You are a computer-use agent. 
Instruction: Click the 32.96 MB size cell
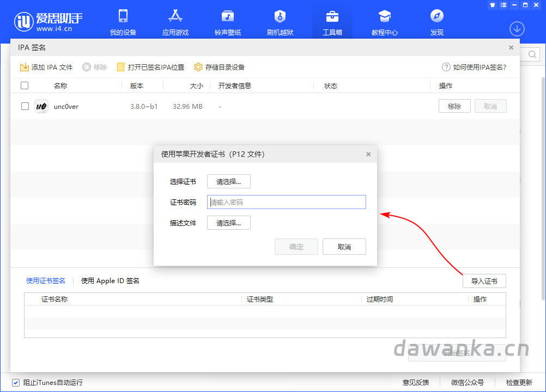coord(187,106)
